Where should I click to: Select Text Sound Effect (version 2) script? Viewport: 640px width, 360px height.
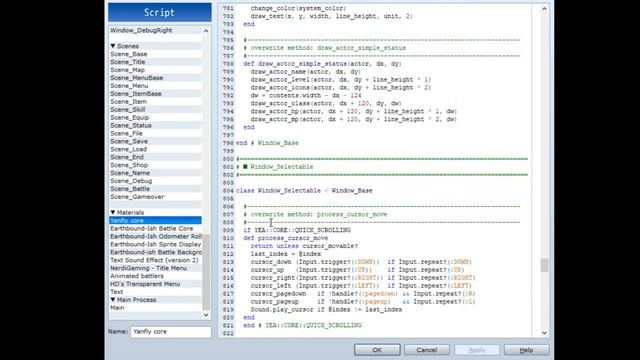(x=156, y=260)
